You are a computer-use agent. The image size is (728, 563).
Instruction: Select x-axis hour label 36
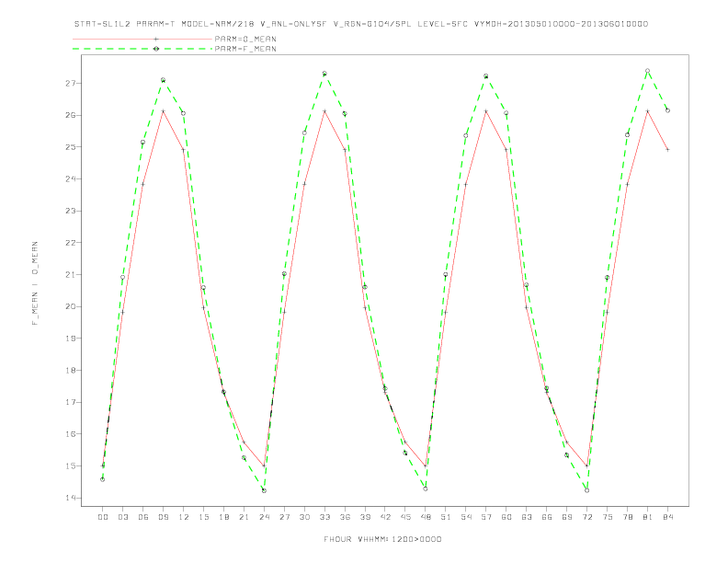(345, 517)
